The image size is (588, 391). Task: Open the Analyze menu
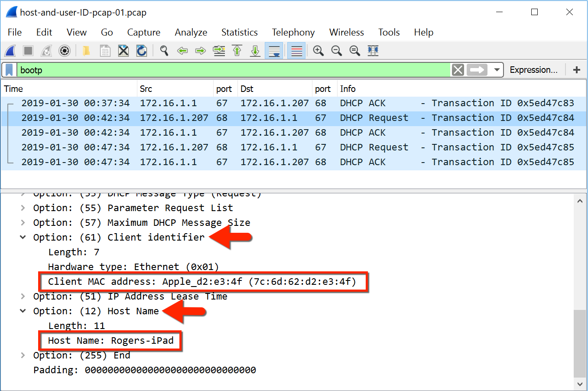click(x=191, y=32)
